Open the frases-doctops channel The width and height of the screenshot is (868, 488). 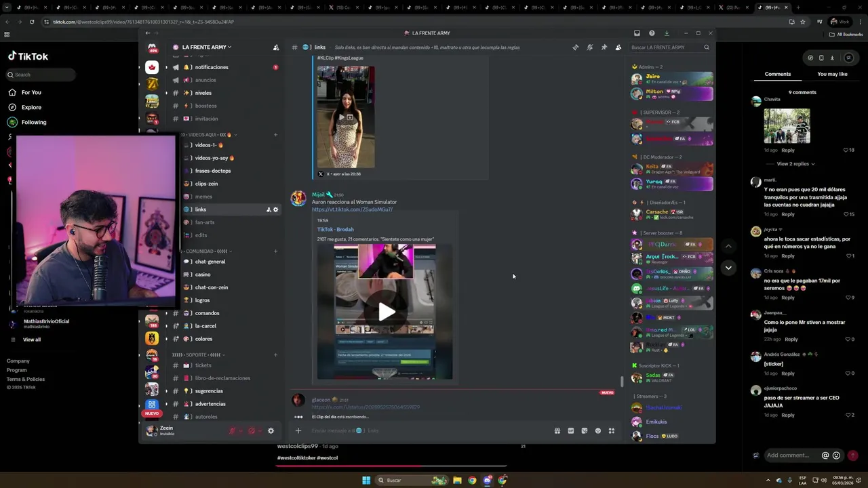pos(213,171)
